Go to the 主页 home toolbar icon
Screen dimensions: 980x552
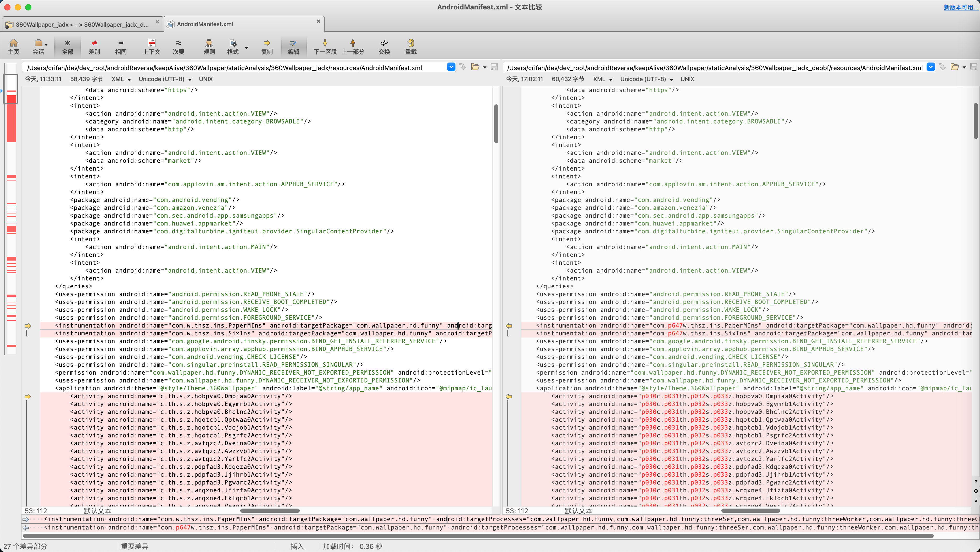[13, 46]
